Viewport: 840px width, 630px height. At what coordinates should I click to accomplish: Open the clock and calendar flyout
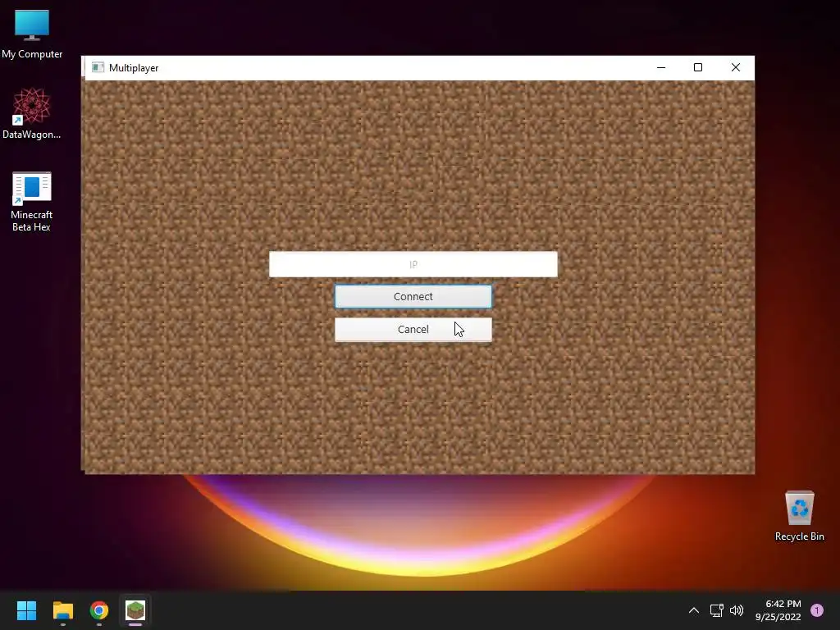coord(778,610)
